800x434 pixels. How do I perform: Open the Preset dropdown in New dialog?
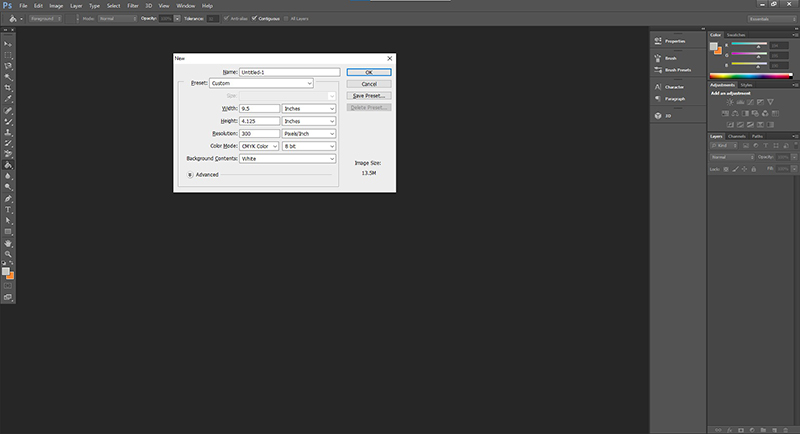[x=276, y=83]
